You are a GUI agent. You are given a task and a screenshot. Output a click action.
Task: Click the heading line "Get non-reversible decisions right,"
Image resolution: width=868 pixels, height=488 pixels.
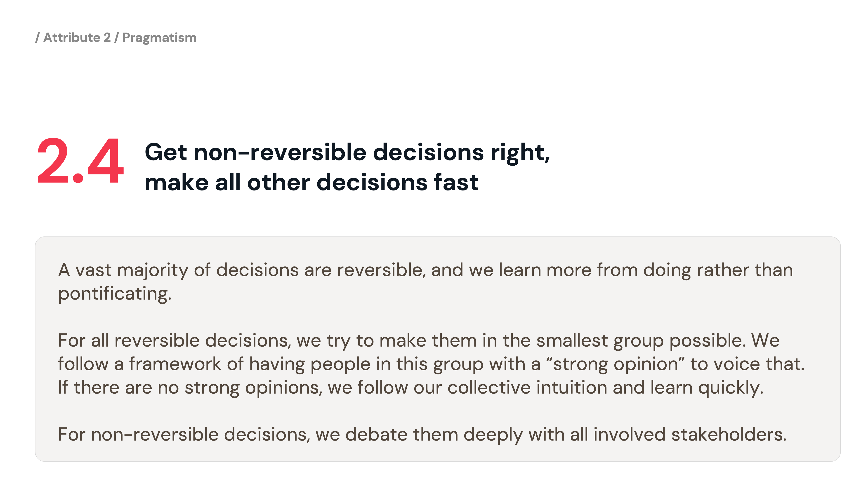coord(347,152)
